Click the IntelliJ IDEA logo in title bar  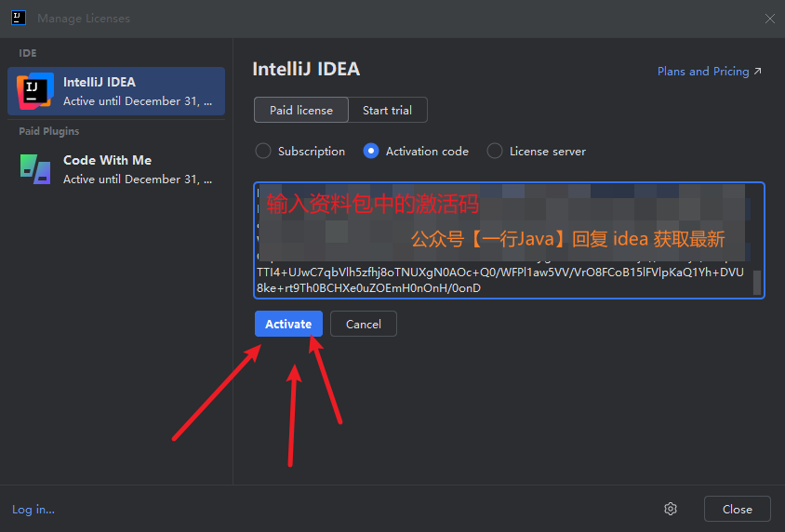point(19,18)
